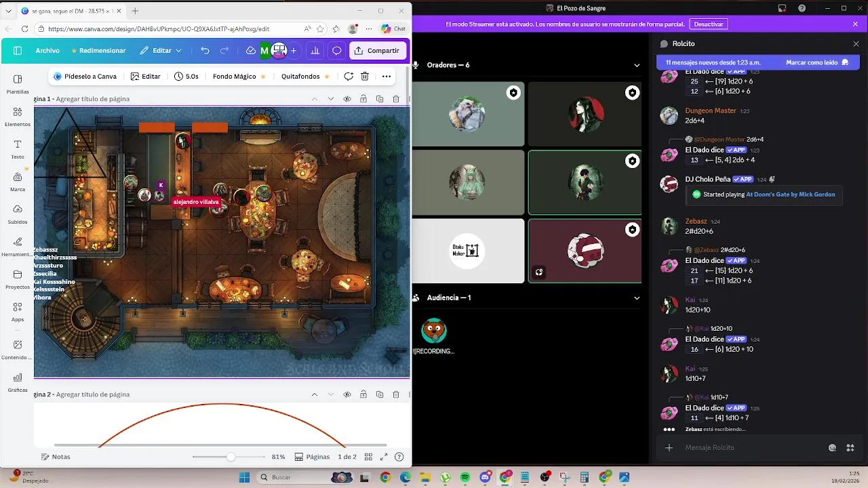Viewport: 868px width, 488px height.
Task: Open the browser tab list dropdown
Action: pos(10,11)
